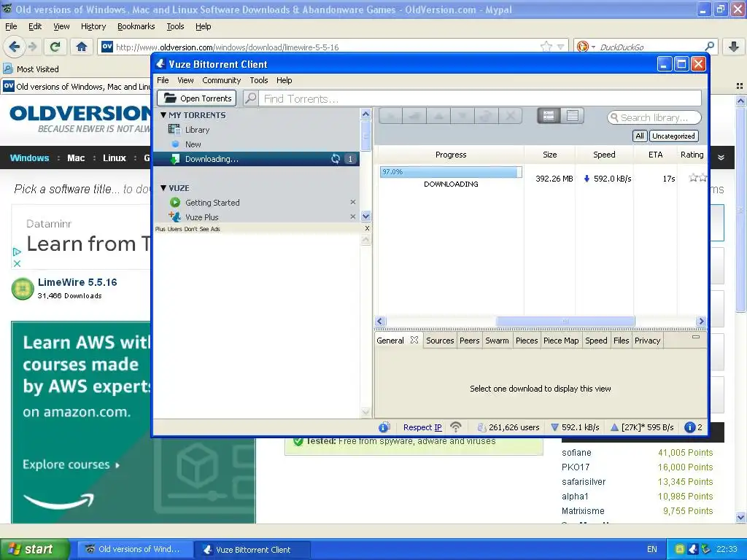Image resolution: width=747 pixels, height=560 pixels.
Task: Click the wifi network status icon
Action: coord(456,427)
